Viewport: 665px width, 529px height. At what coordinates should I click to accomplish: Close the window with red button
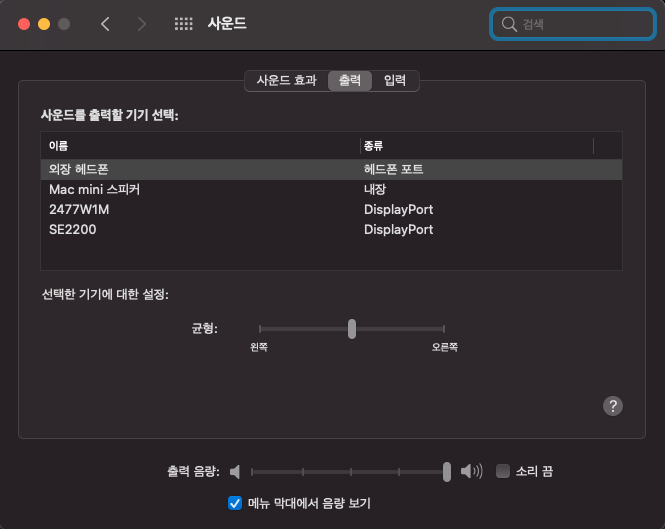tap(24, 24)
